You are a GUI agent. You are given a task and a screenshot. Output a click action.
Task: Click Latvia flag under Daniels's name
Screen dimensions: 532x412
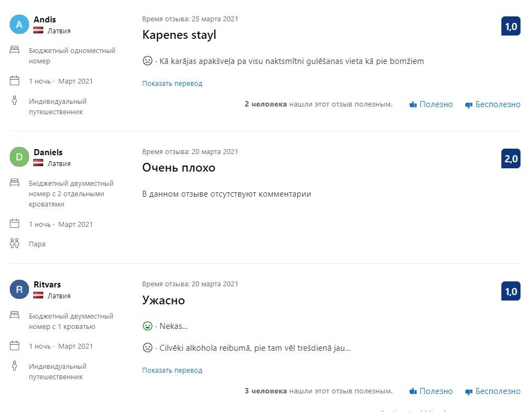pyautogui.click(x=38, y=163)
